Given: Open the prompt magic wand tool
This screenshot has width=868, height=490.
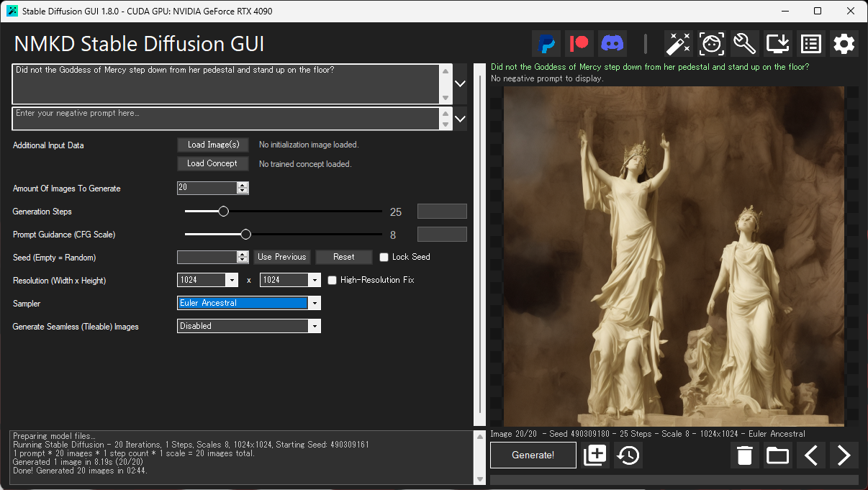Looking at the screenshot, I should pyautogui.click(x=678, y=44).
